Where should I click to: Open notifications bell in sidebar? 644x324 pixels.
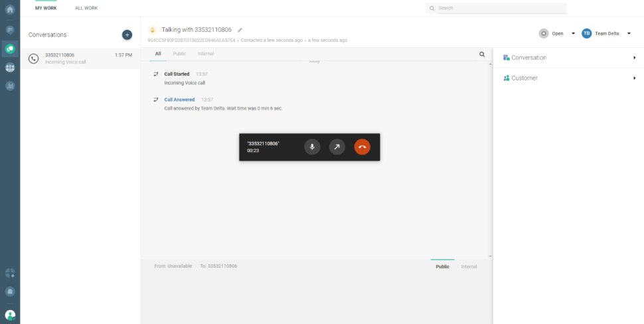[x=10, y=291]
